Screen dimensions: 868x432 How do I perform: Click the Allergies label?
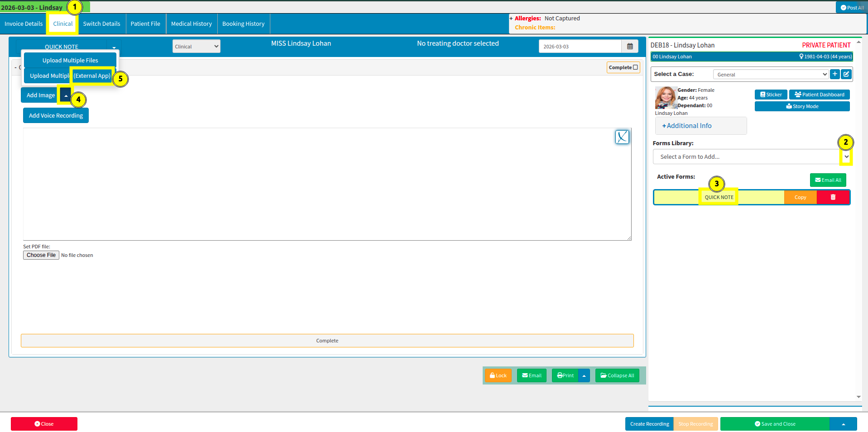528,19
